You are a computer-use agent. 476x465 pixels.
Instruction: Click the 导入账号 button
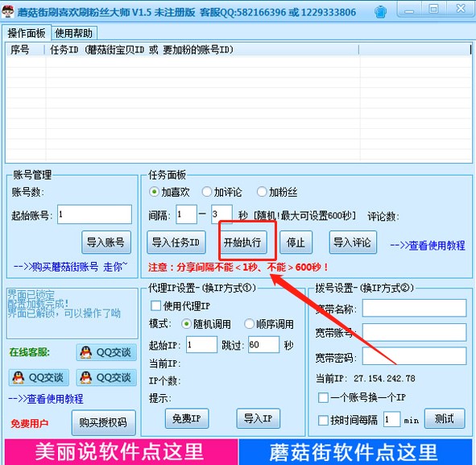point(106,242)
